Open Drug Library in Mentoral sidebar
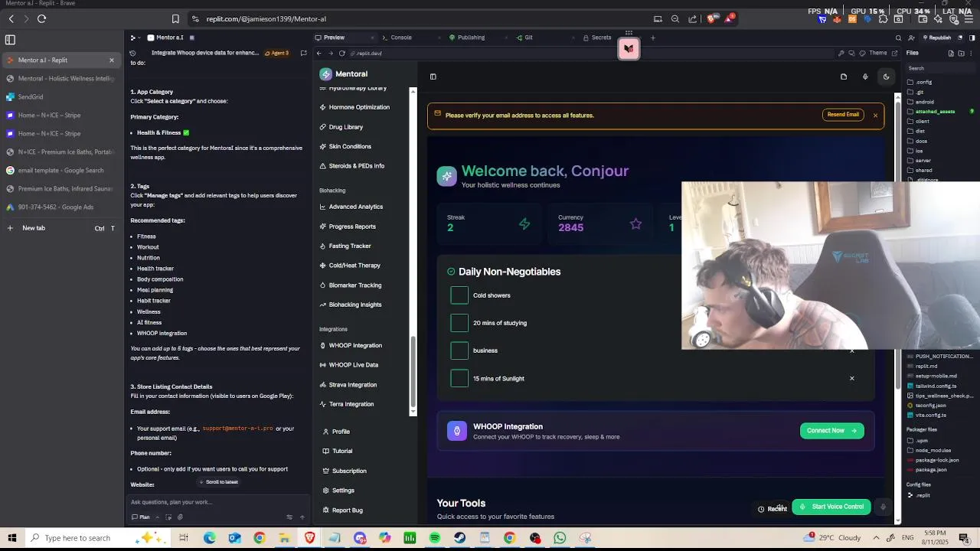The height and width of the screenshot is (551, 980). [345, 127]
